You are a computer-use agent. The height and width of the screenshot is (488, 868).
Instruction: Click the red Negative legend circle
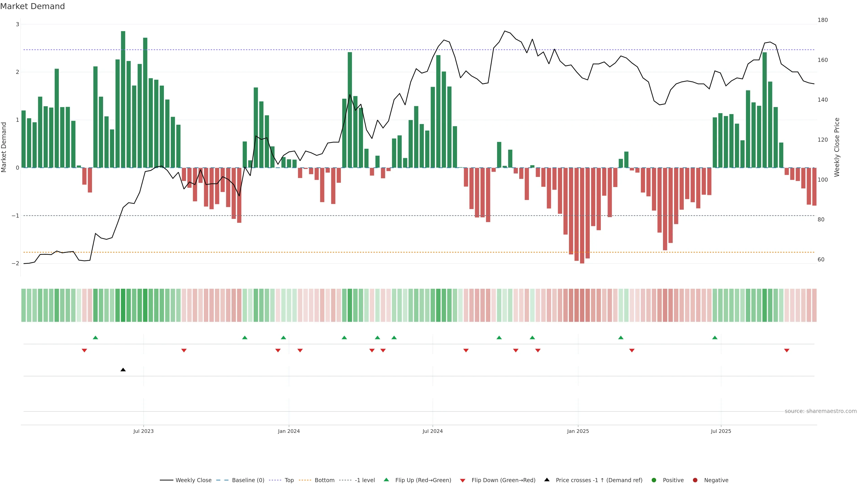pos(695,480)
